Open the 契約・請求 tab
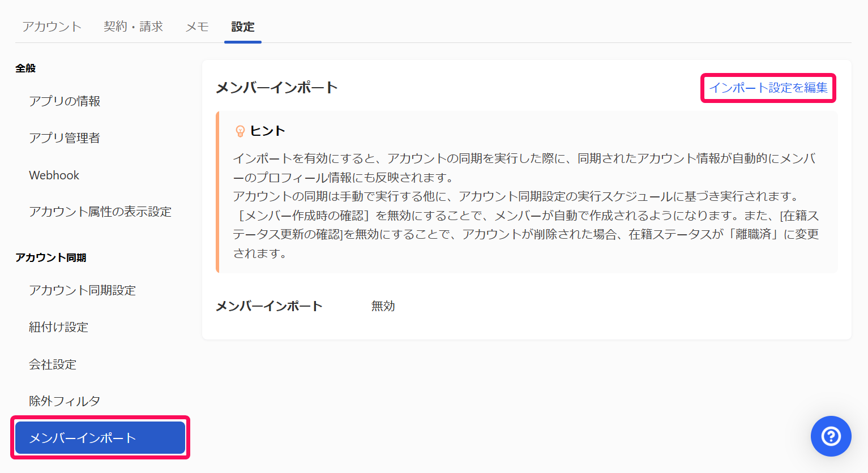 [x=134, y=27]
